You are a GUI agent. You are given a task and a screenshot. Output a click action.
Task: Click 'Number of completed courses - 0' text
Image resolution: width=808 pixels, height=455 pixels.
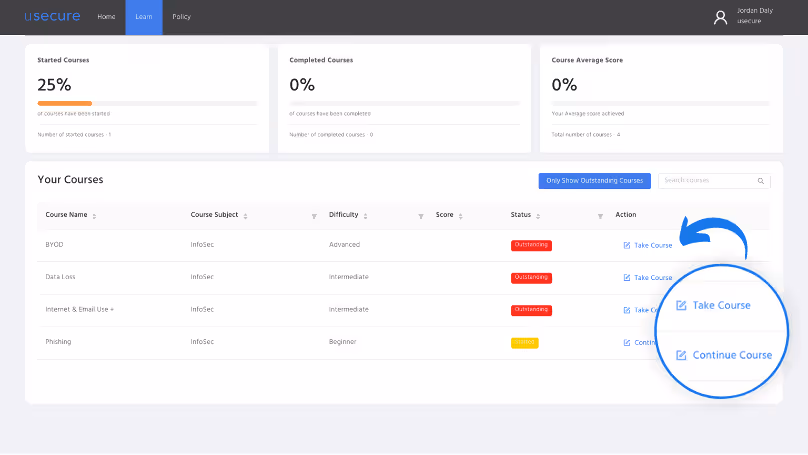pos(331,135)
